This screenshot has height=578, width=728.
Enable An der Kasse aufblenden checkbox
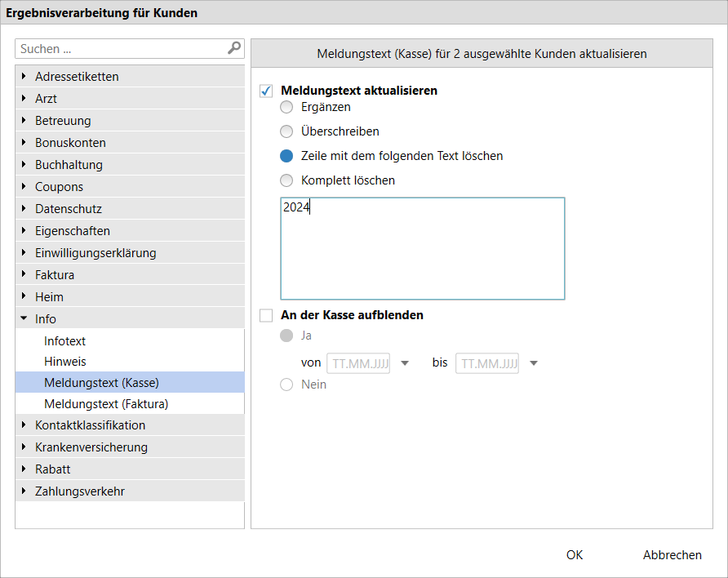(266, 315)
